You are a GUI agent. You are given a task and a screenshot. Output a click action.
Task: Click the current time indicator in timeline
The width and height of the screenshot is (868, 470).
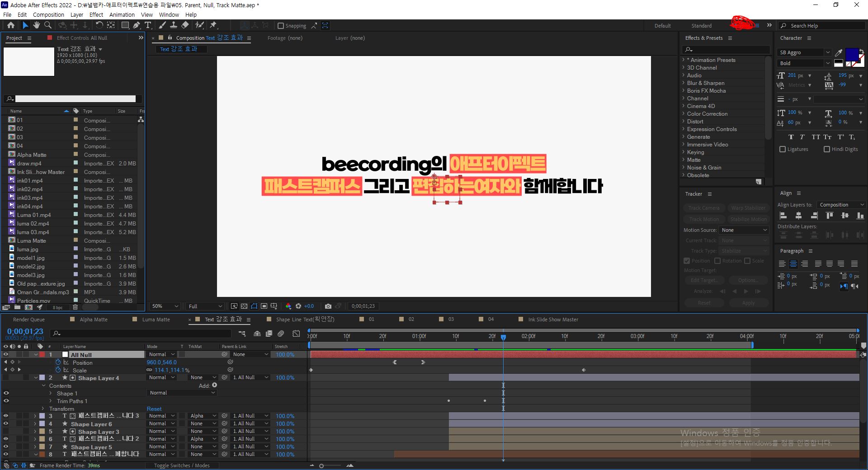(x=503, y=337)
